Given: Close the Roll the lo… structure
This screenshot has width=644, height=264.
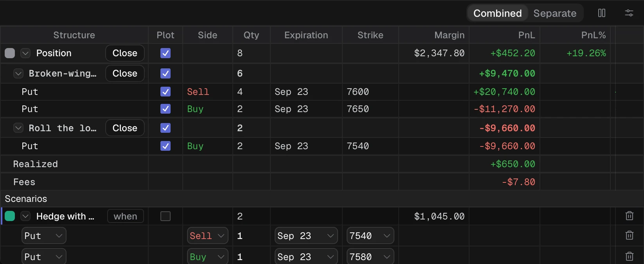Looking at the screenshot, I should coord(125,128).
